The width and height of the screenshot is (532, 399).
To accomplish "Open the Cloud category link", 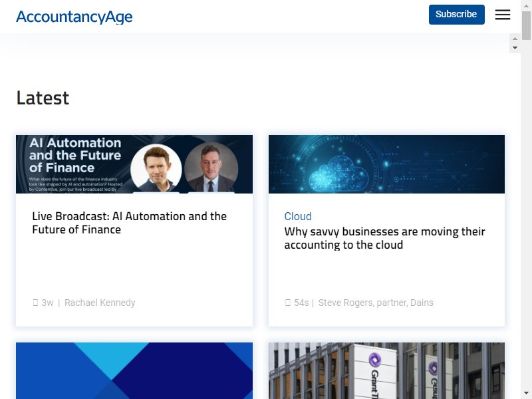I will coord(298,216).
